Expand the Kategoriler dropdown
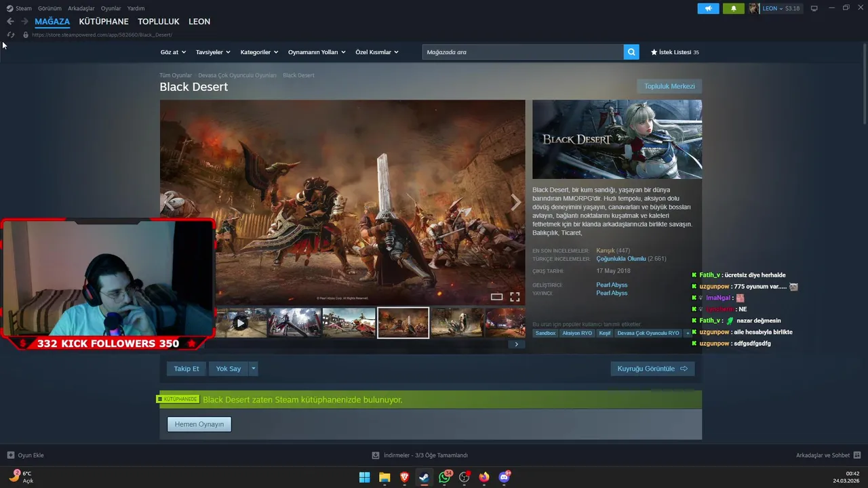 tap(259, 52)
